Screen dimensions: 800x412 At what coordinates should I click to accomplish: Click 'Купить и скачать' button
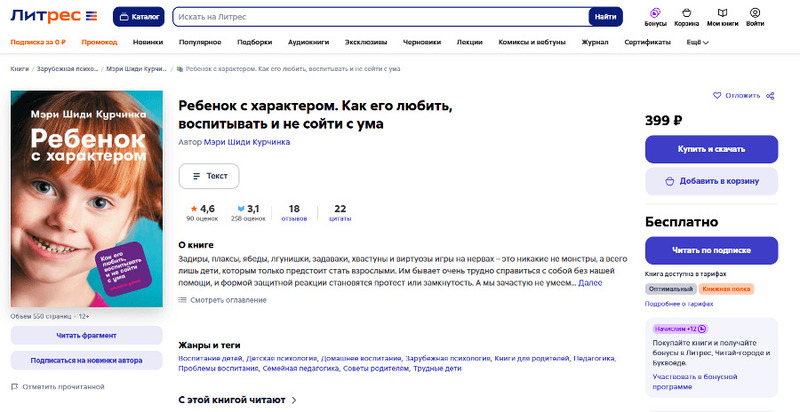click(x=711, y=149)
